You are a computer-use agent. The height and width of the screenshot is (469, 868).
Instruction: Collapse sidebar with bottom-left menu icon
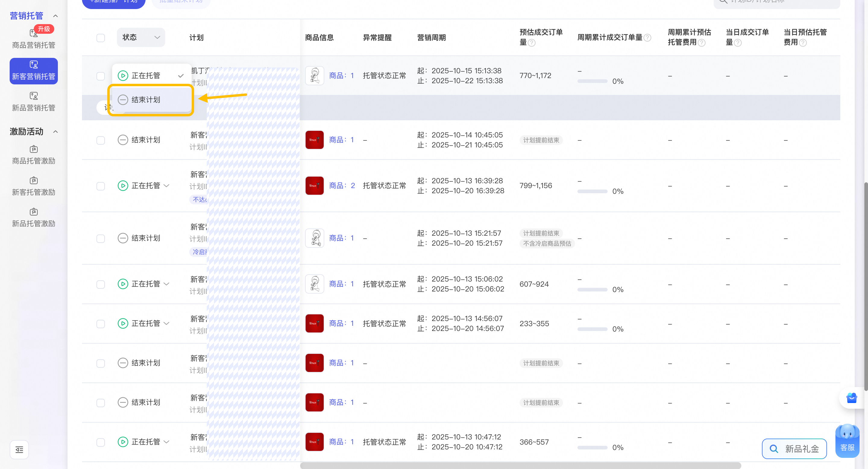19,449
